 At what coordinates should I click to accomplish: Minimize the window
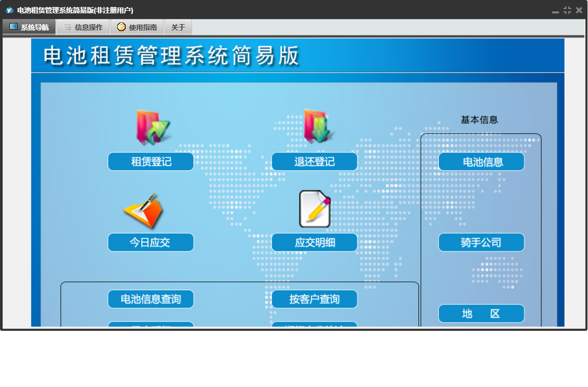(555, 12)
